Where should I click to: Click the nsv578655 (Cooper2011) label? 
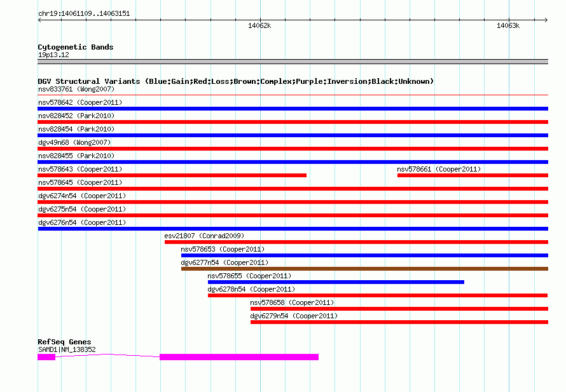[249, 276]
